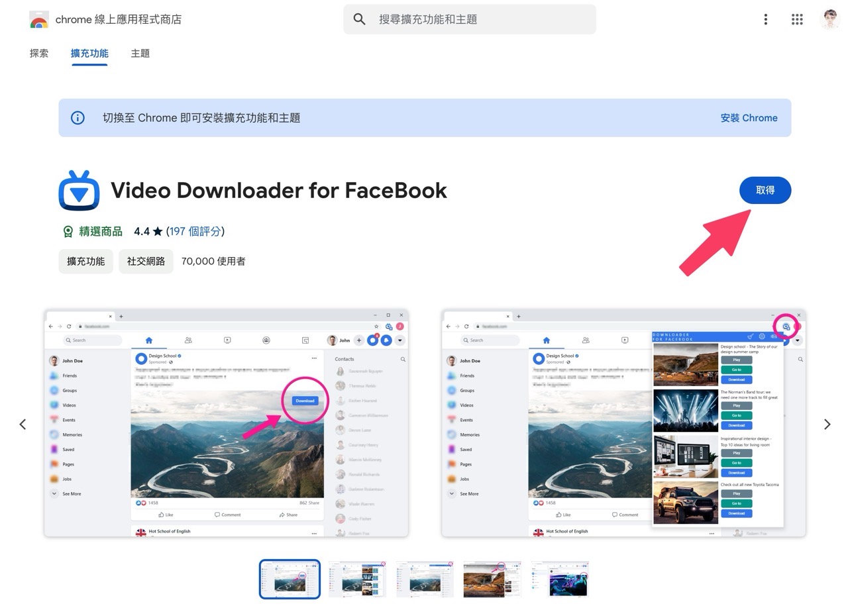Image resolution: width=848 pixels, height=616 pixels.
Task: Click the 擴充功能 category chip
Action: coord(86,262)
